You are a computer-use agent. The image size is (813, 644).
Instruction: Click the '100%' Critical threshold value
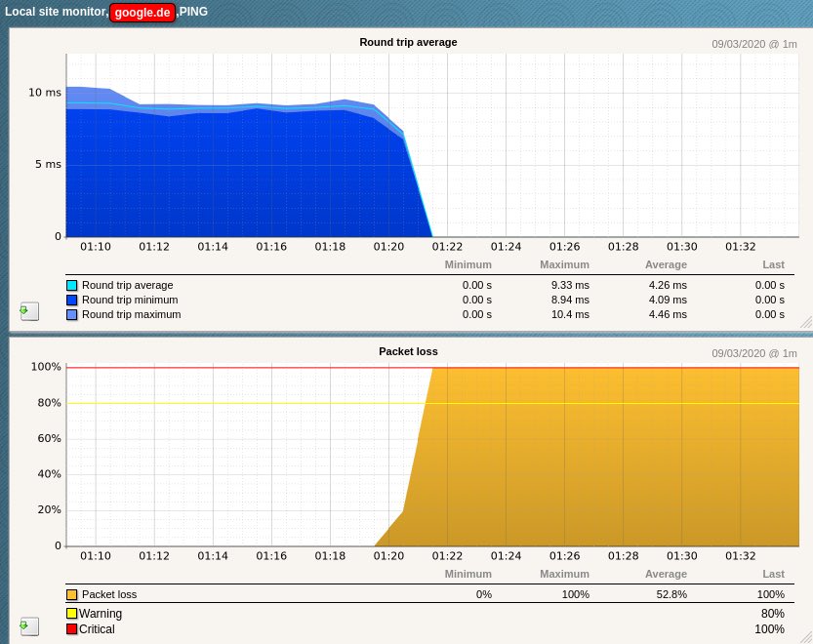769,629
